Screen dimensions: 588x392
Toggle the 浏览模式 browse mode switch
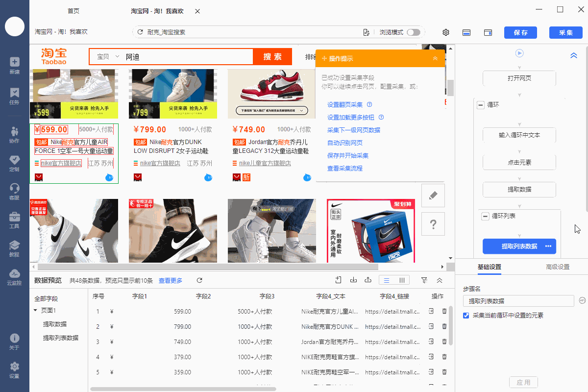(x=414, y=32)
